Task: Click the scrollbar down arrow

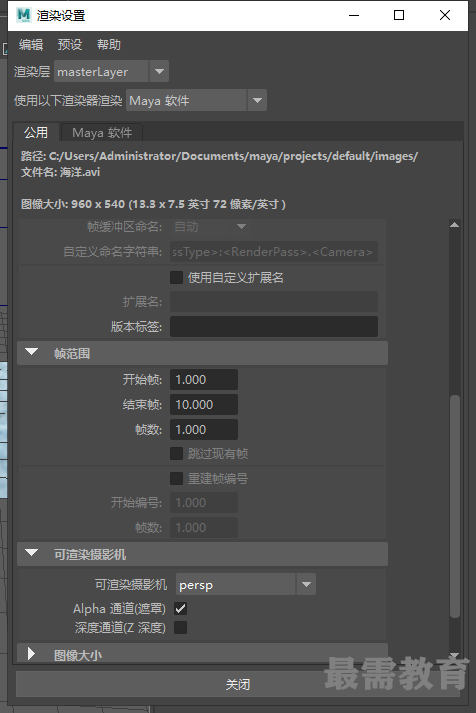Action: [x=454, y=655]
